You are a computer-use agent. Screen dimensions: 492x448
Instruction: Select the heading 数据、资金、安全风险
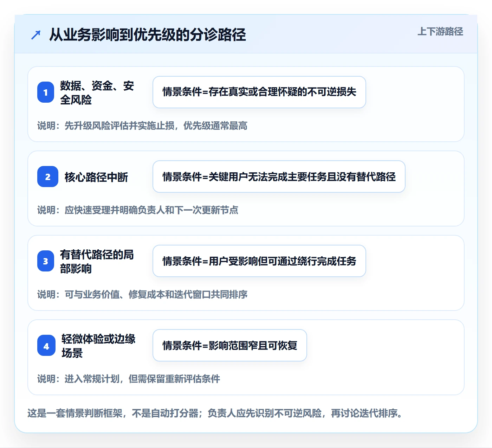(97, 92)
